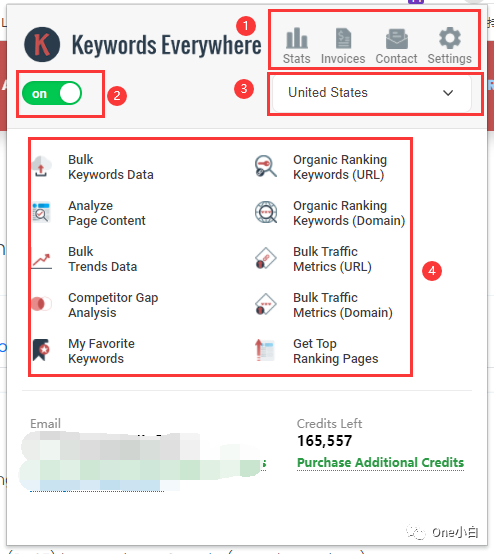Click the Bulk Keywords Data upload icon
Image resolution: width=494 pixels, height=554 pixels.
41,166
